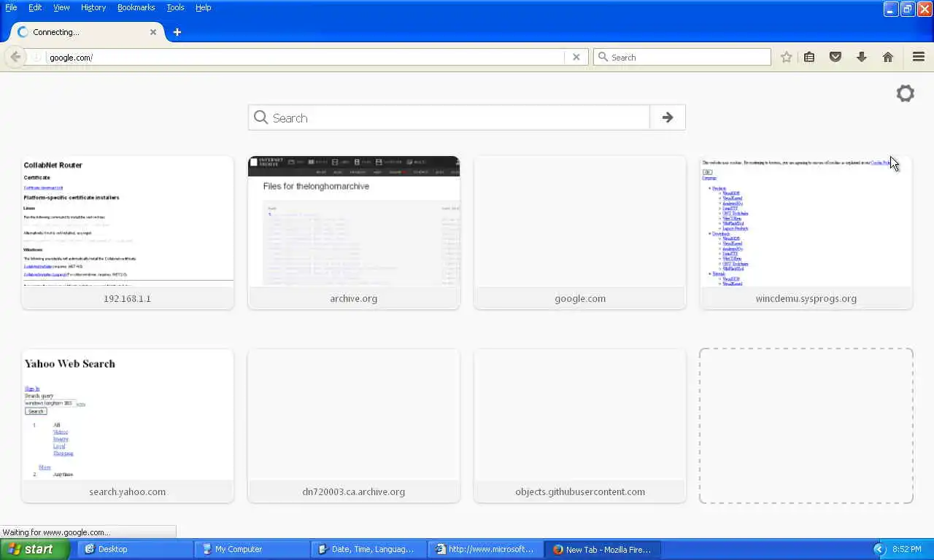Open the archive.org tile thumbnail
The height and width of the screenshot is (560, 934).
[x=354, y=222]
